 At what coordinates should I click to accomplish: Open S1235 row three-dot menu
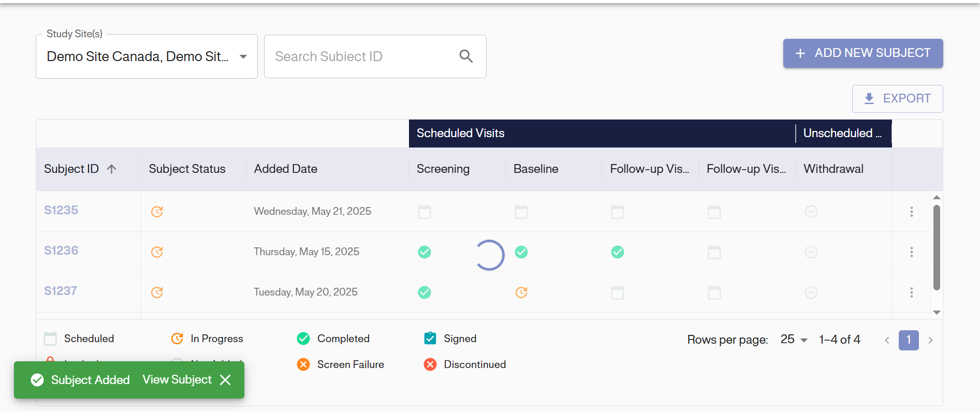[x=911, y=212]
